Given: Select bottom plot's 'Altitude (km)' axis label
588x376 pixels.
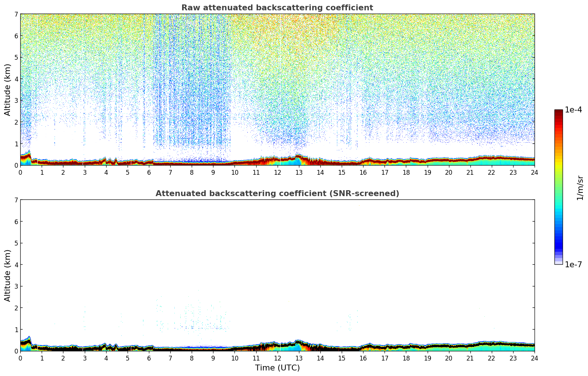Looking at the screenshot, I should 8,275.
